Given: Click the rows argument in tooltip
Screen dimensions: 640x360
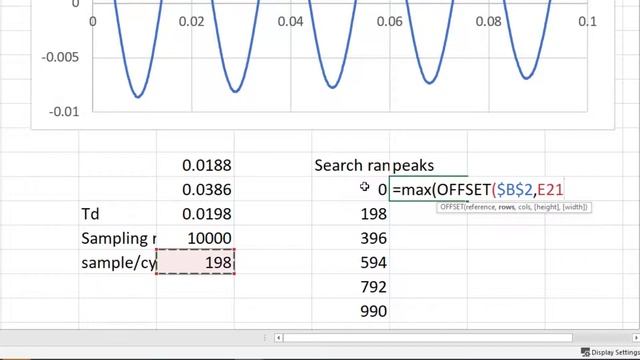Looking at the screenshot, I should [x=506, y=207].
